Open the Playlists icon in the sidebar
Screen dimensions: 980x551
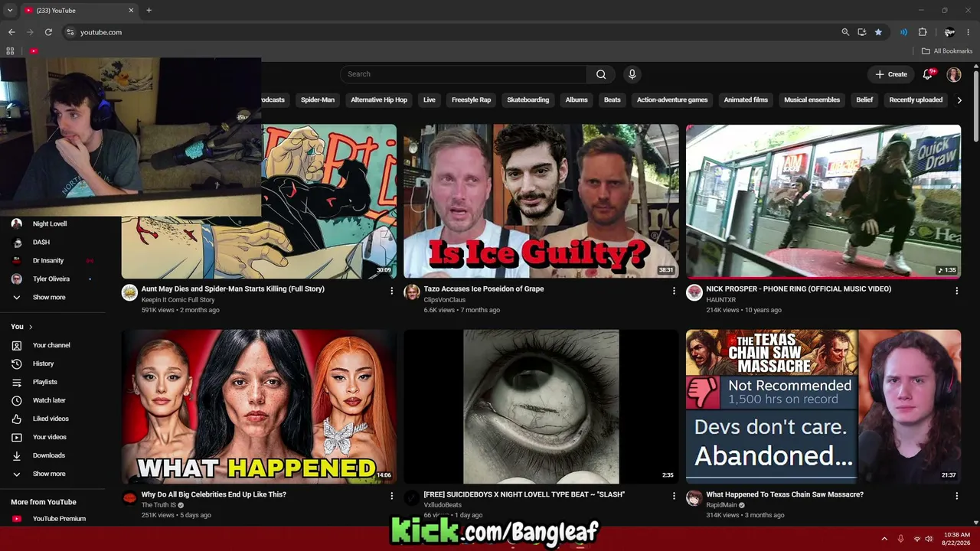coord(16,382)
